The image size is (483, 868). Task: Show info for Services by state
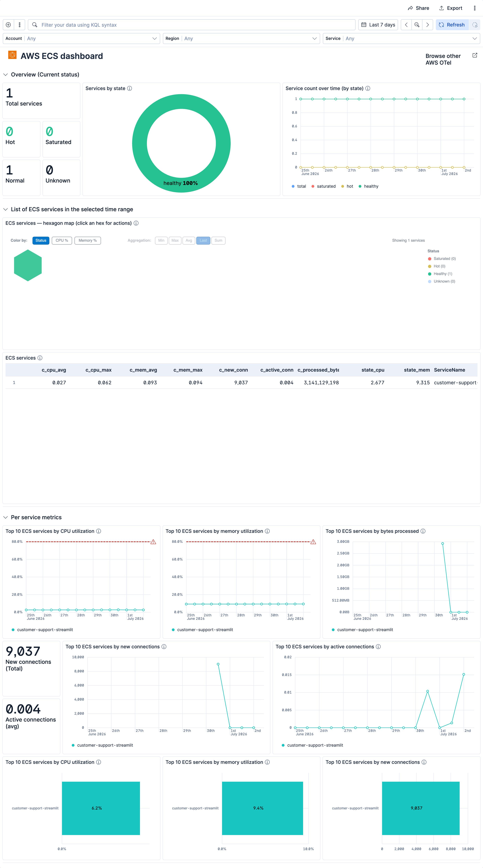(x=130, y=88)
